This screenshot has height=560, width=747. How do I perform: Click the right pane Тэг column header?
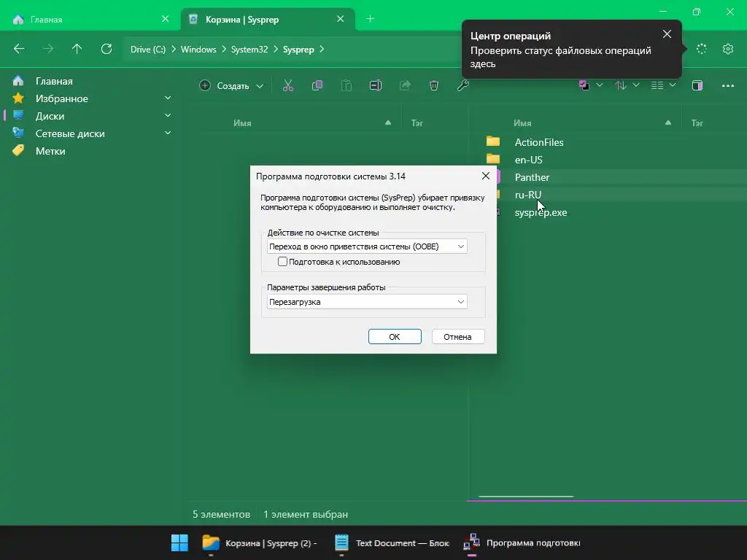tap(697, 122)
